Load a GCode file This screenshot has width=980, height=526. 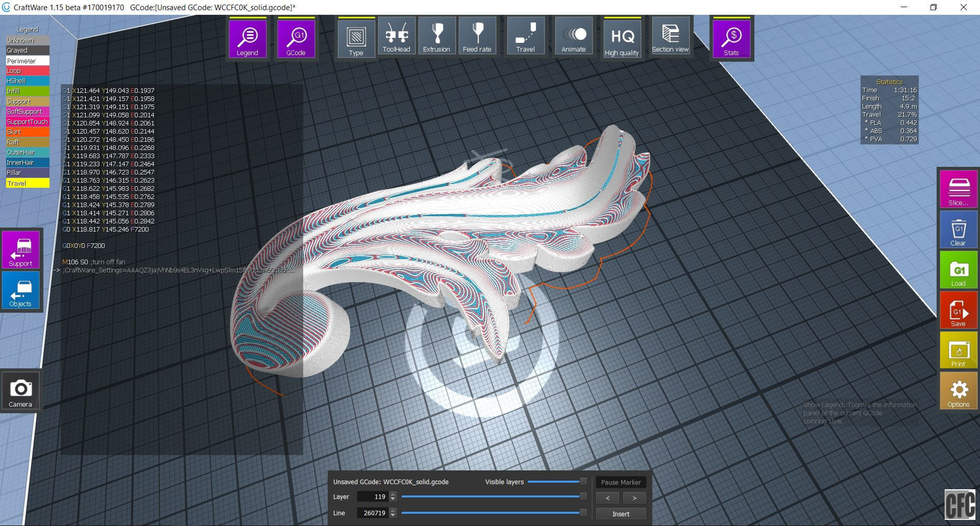(959, 270)
